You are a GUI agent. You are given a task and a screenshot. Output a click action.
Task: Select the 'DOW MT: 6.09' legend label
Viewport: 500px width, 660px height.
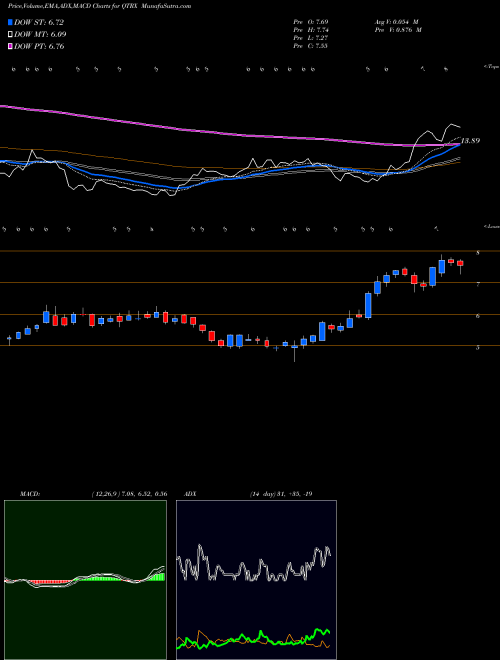point(40,34)
